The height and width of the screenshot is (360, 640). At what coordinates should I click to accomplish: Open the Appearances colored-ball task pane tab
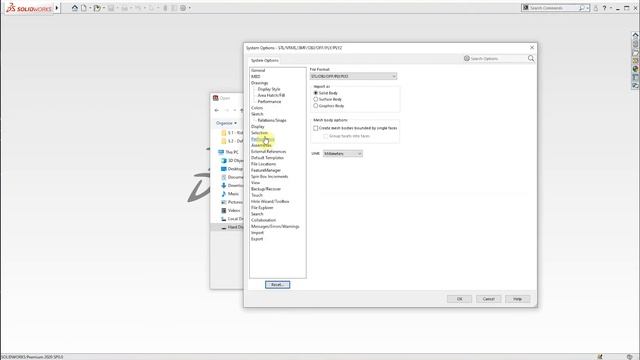(635, 69)
